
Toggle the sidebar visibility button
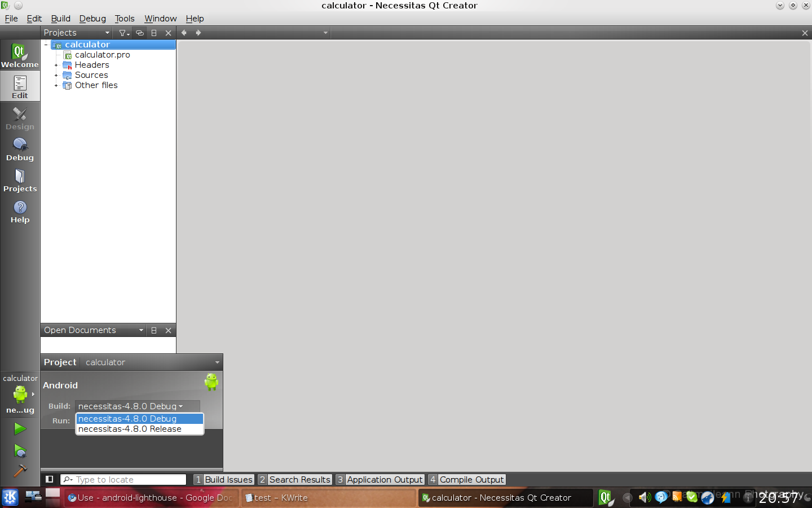point(50,479)
